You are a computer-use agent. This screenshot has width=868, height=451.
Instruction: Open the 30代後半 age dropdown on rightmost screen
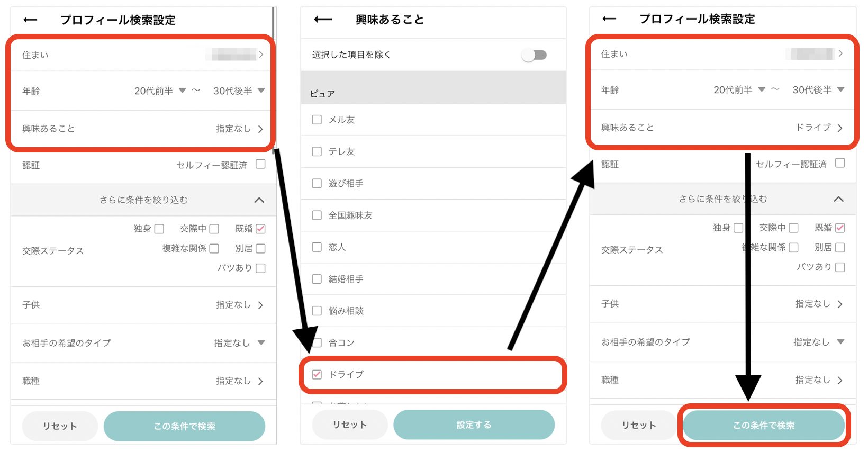pos(818,90)
